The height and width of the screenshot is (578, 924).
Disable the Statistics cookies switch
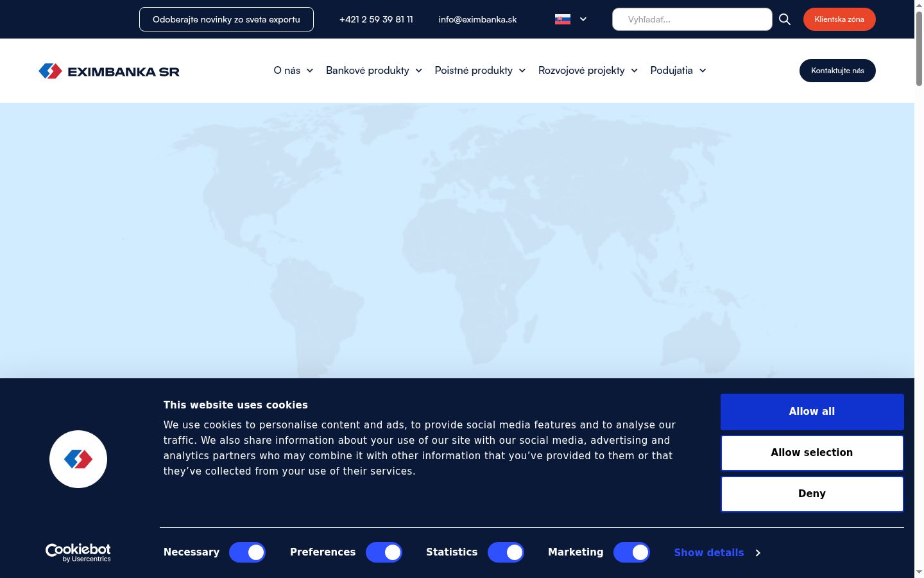pos(506,552)
